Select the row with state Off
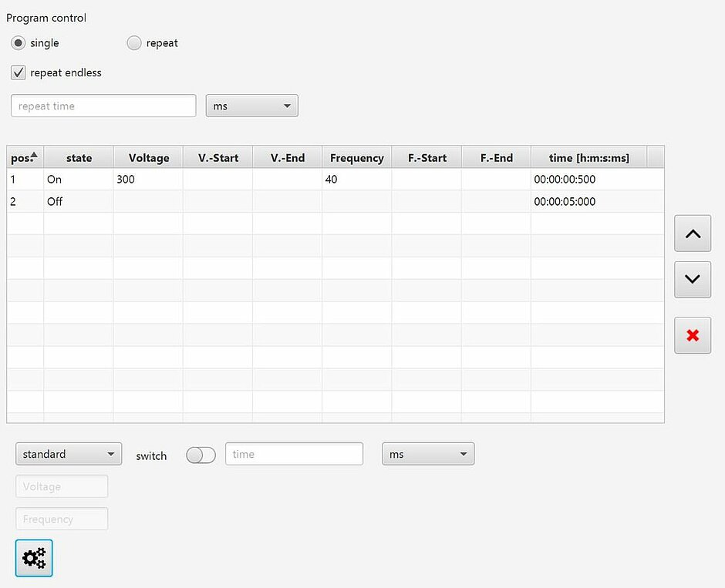The image size is (725, 588). [77, 202]
